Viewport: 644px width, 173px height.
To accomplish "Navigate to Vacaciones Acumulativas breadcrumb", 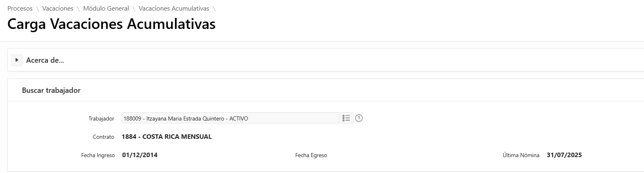I will [x=174, y=9].
